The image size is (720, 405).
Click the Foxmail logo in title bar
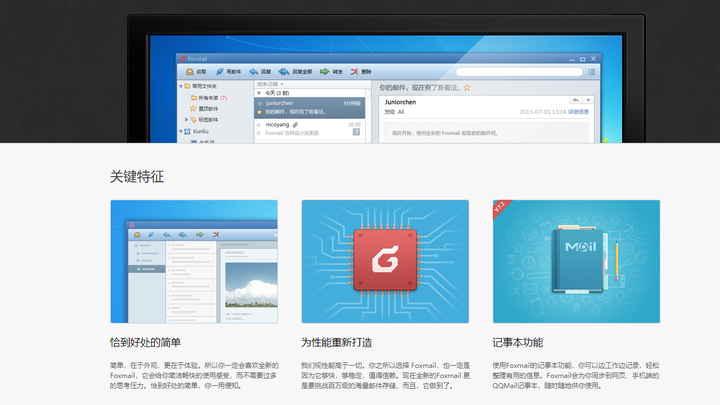(183, 59)
